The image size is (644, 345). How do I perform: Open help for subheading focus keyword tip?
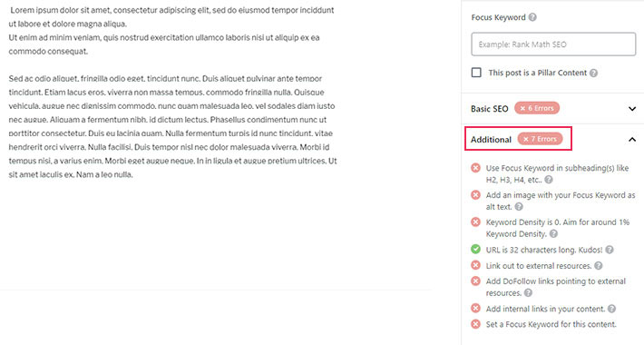(x=548, y=180)
